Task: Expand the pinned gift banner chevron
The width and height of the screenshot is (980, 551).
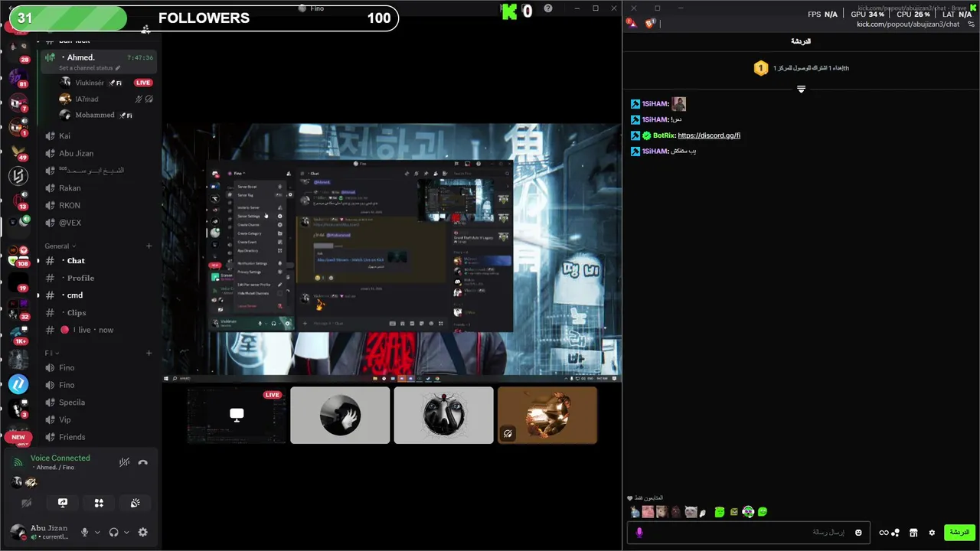Action: tap(801, 89)
